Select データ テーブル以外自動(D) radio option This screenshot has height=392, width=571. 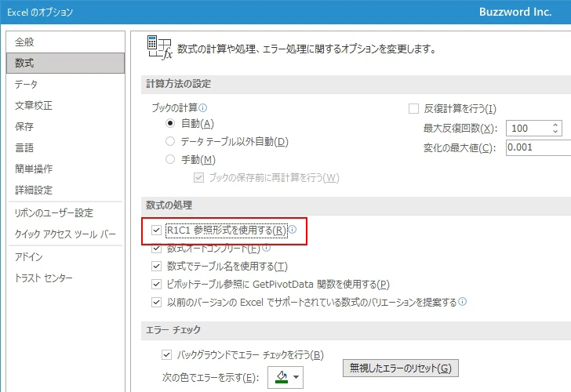[170, 141]
